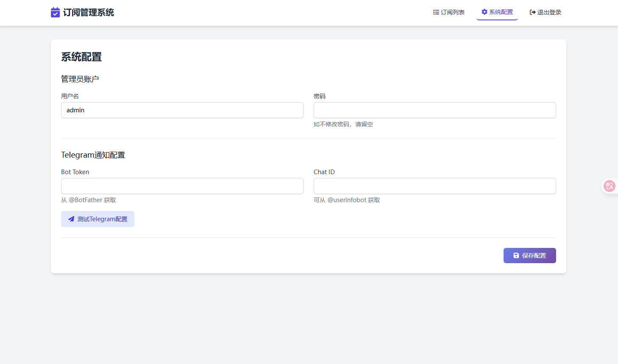This screenshot has width=618, height=364.
Task: Click the Bot Token field label
Action: point(75,172)
